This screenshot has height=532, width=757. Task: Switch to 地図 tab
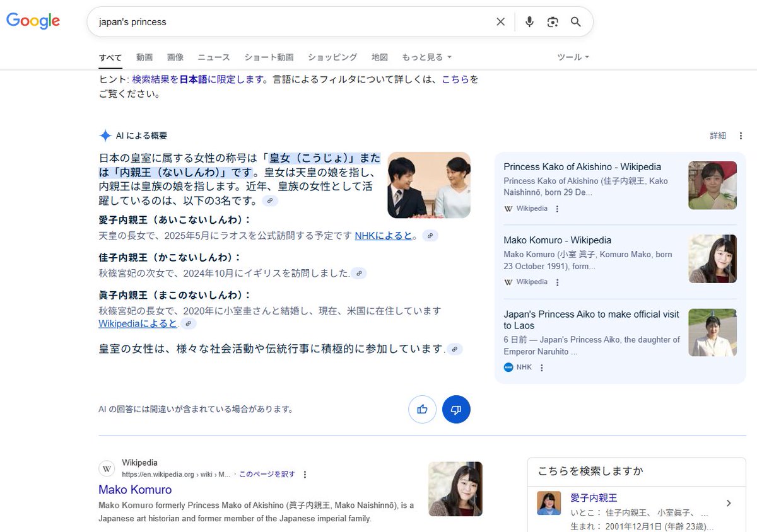click(380, 57)
